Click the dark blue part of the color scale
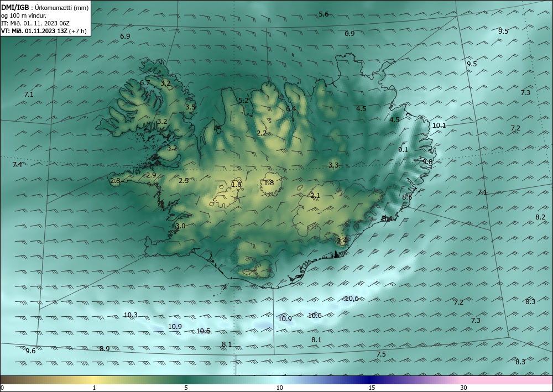Image resolution: width=553 pixels, height=392 pixels. tap(371, 380)
